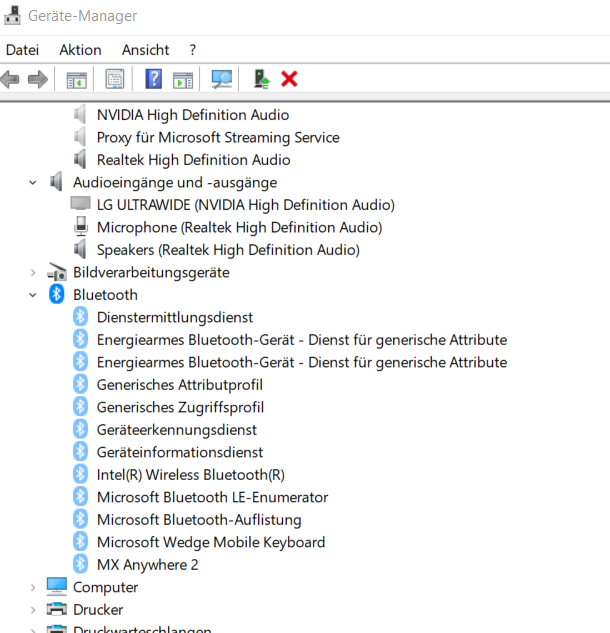The image size is (610, 633).
Task: Open the Aktion menu
Action: [80, 50]
